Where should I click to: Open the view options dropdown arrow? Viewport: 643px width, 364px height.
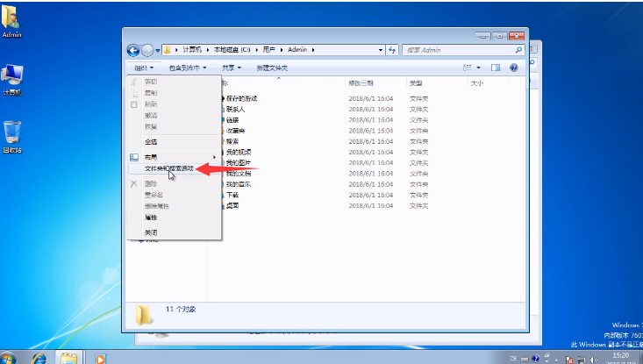[478, 68]
